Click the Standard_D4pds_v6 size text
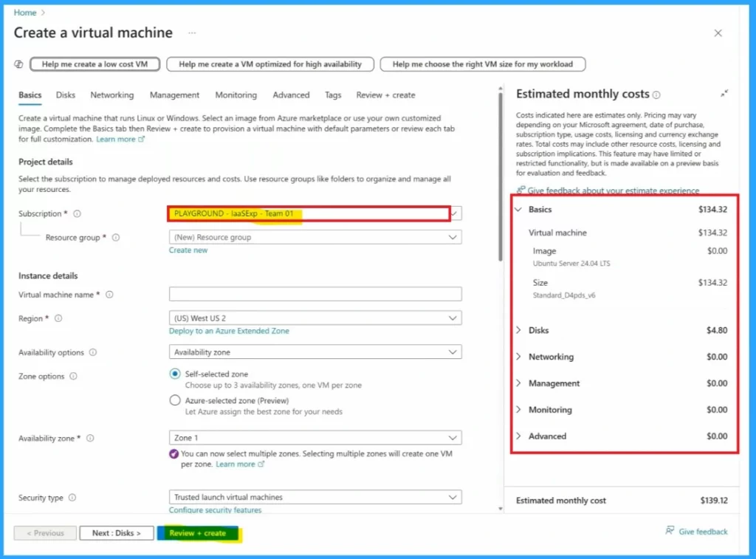 tap(563, 295)
